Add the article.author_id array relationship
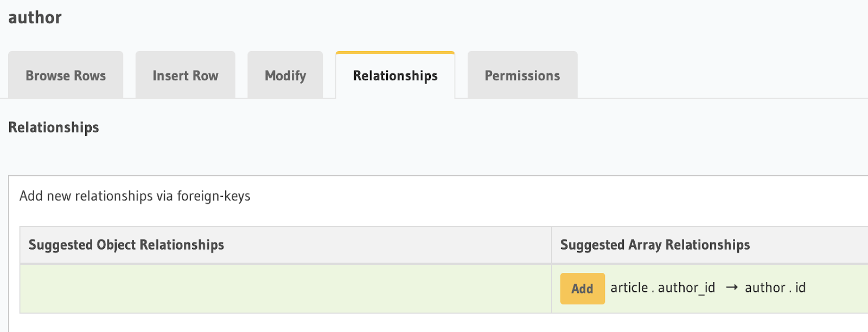Image resolution: width=868 pixels, height=332 pixels. 582,289
